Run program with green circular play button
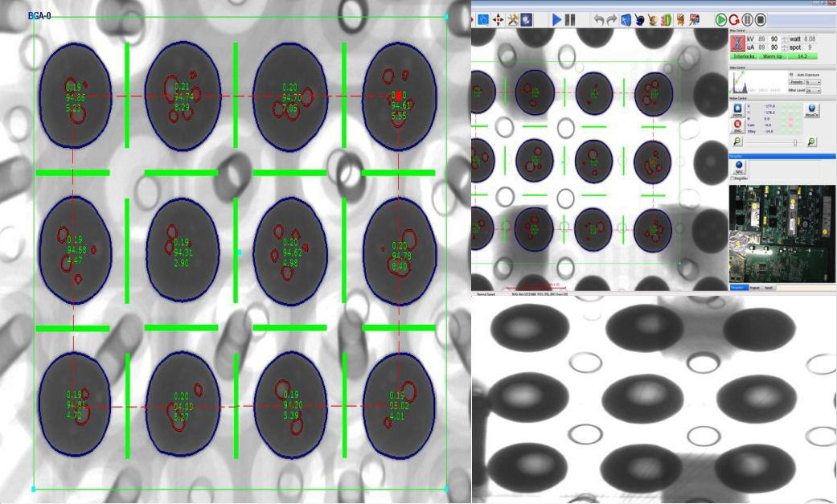Screen dimensions: 837x504 click(721, 20)
